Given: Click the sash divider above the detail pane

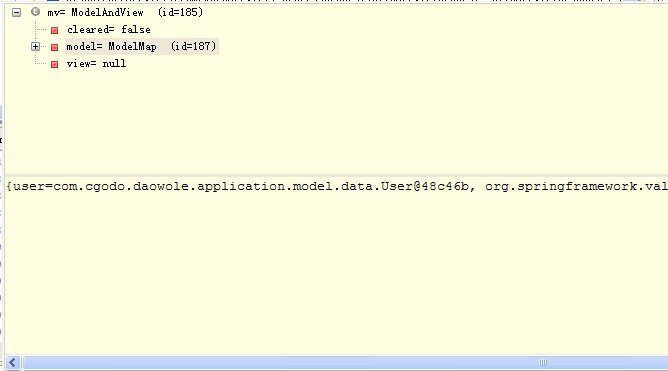Looking at the screenshot, I should (x=336, y=175).
